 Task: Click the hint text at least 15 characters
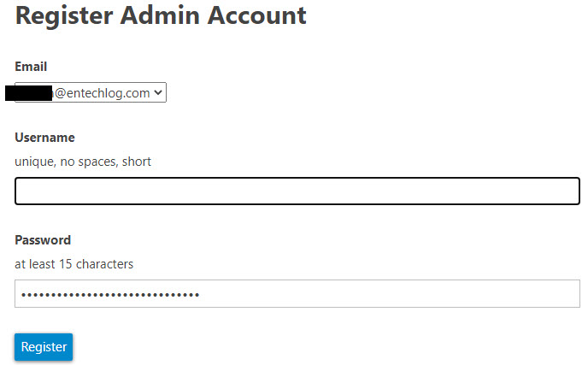(73, 264)
